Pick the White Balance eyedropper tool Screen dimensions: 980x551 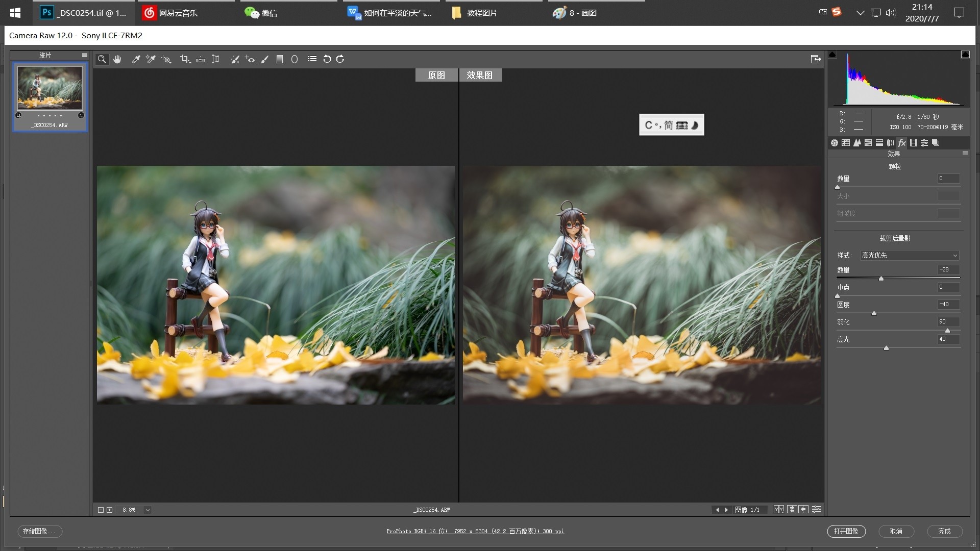[x=136, y=59]
